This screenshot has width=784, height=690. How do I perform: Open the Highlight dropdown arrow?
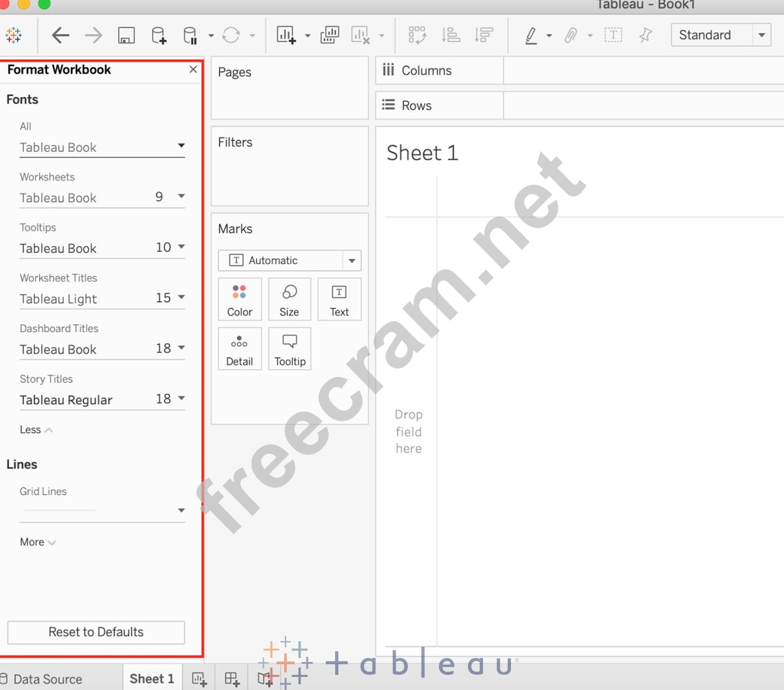pyautogui.click(x=549, y=36)
